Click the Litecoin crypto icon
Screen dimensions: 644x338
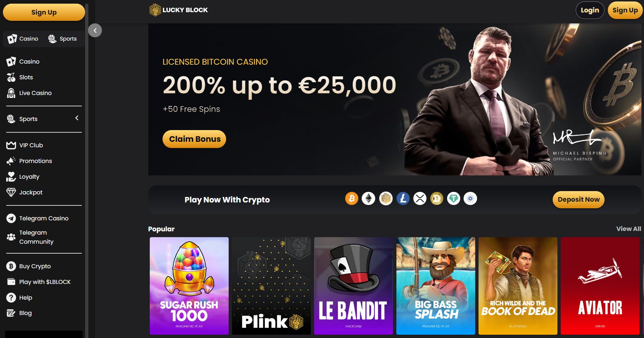(403, 199)
